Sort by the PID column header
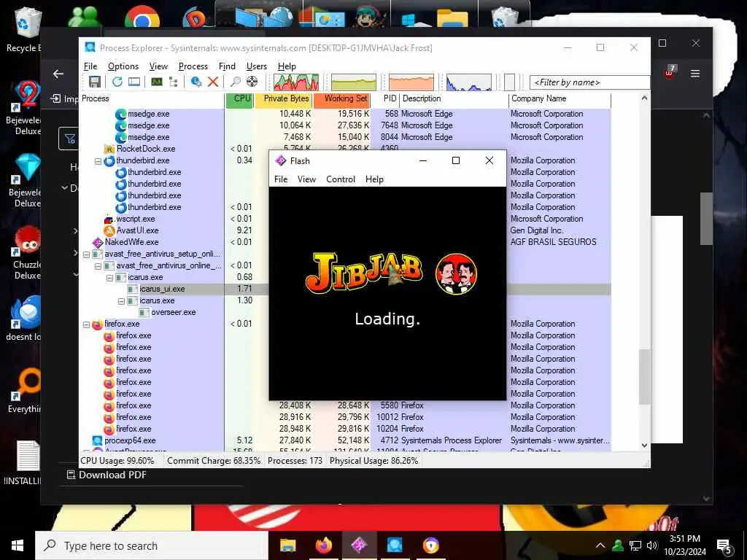This screenshot has width=747, height=560. 385,100
